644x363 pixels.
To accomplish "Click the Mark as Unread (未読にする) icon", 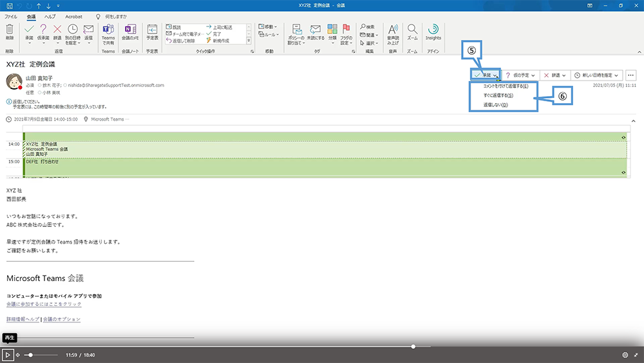I will pos(316,29).
